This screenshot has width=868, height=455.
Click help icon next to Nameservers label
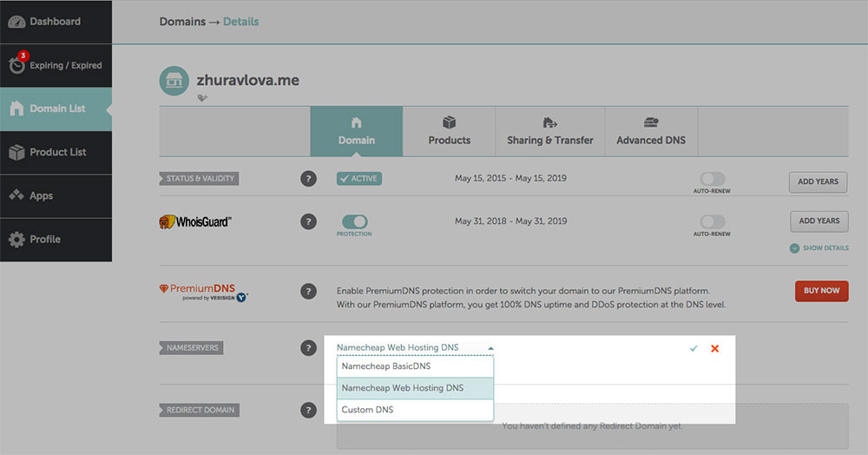click(x=308, y=348)
